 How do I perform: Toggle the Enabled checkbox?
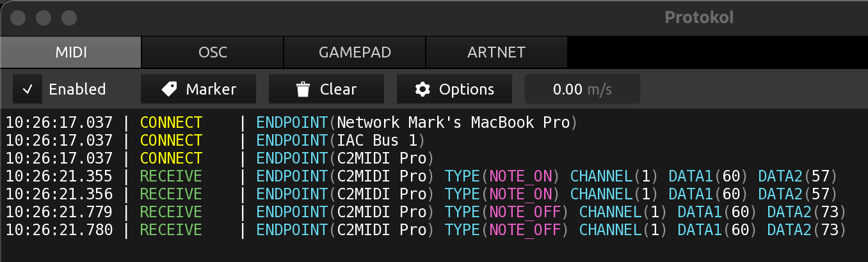pos(28,89)
